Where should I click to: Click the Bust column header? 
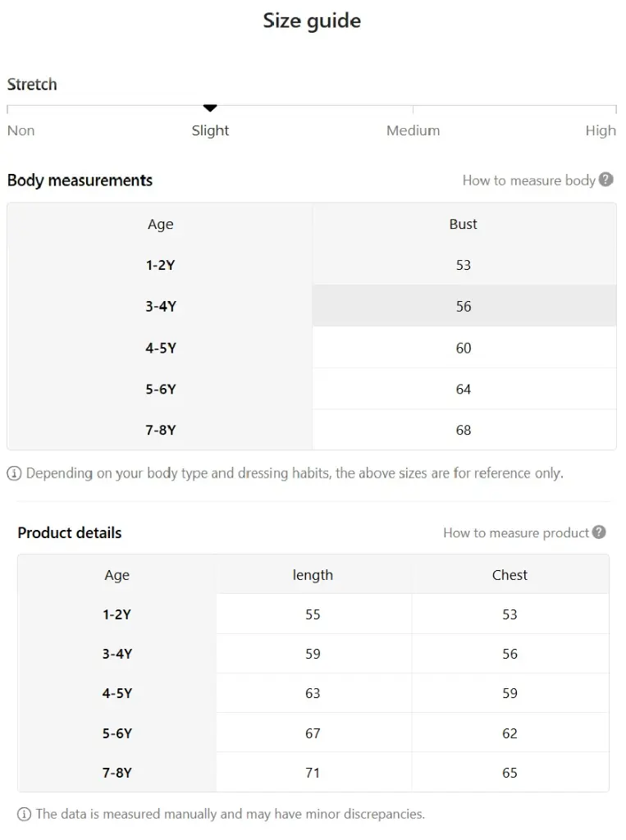(464, 224)
